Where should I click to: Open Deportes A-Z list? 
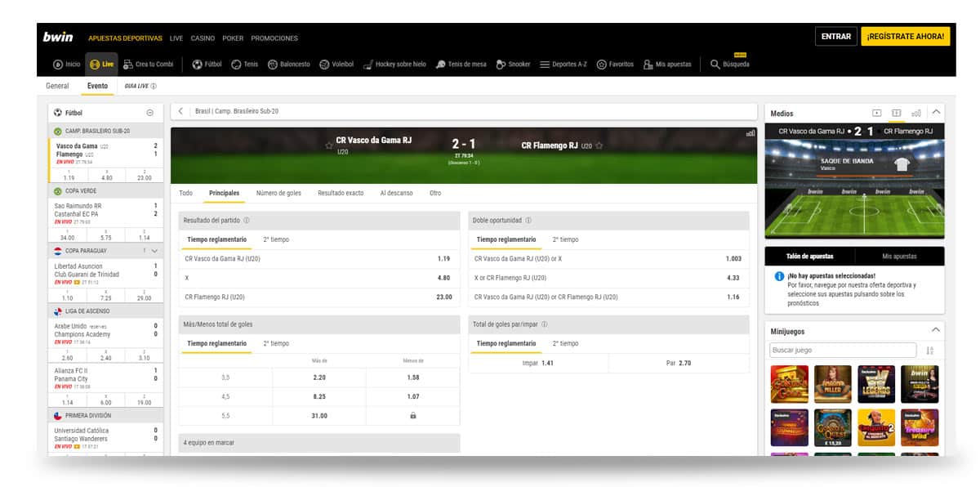click(x=563, y=64)
